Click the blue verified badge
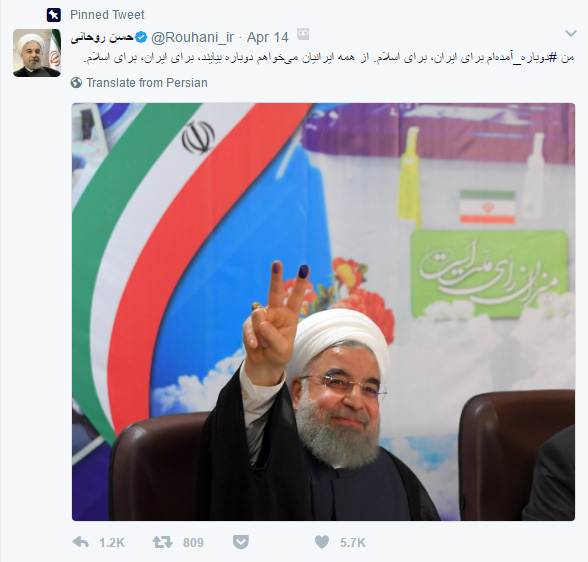This screenshot has width=588, height=562. (141, 37)
